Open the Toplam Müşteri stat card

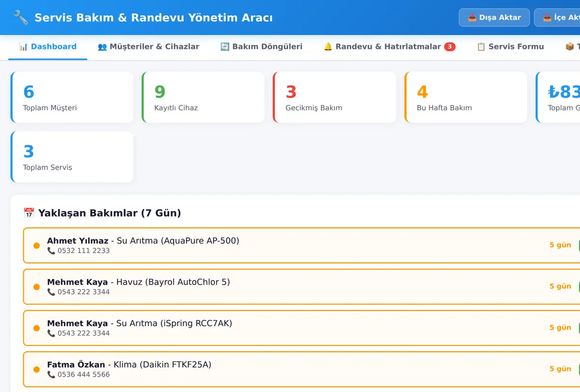point(72,97)
